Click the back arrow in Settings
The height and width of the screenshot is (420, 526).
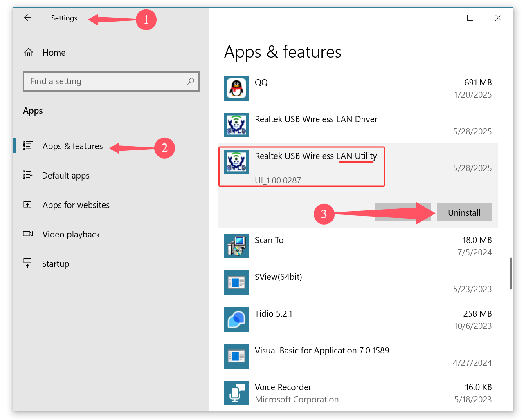pyautogui.click(x=28, y=18)
